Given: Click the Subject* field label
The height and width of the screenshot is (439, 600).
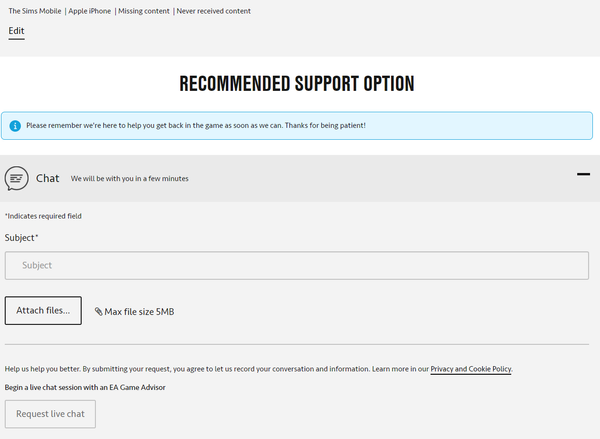Looking at the screenshot, I should [x=21, y=238].
